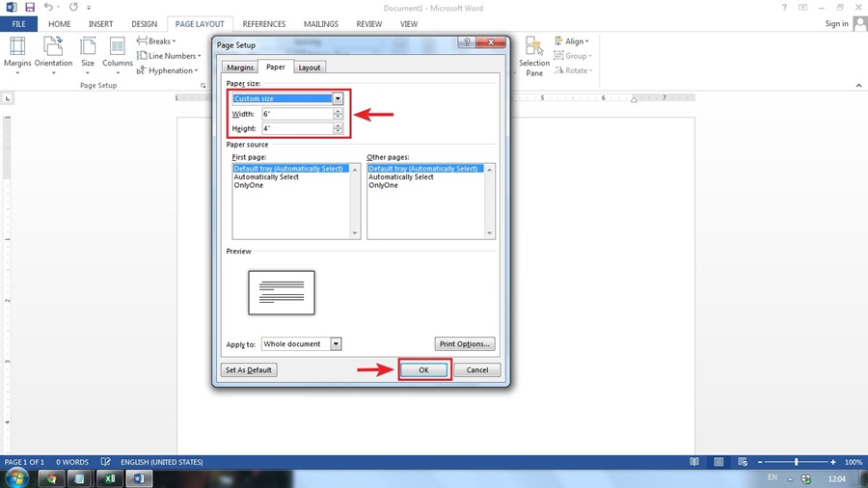Select Automatically Select under First page
This screenshot has height=488, width=868.
[x=266, y=177]
